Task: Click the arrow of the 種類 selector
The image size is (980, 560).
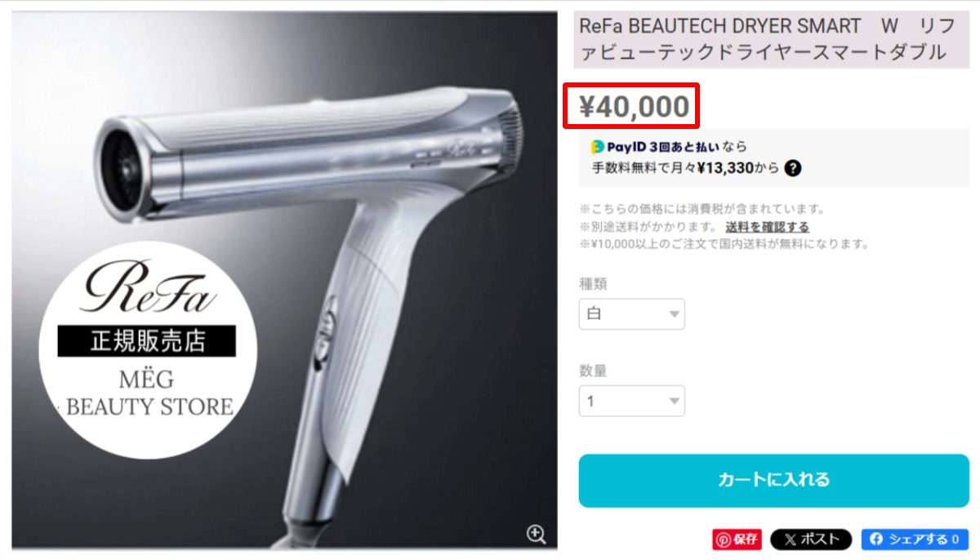Action: (674, 314)
